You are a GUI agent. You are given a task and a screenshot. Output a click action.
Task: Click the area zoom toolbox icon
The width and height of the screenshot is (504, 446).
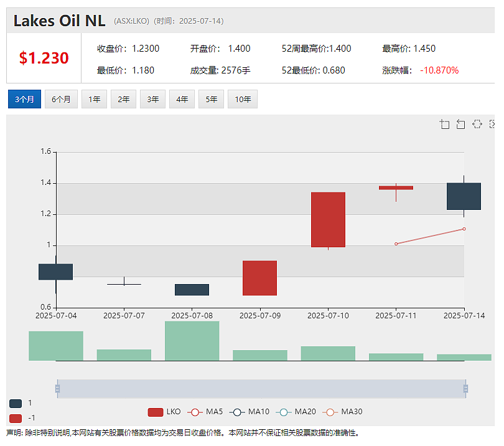coord(444,124)
